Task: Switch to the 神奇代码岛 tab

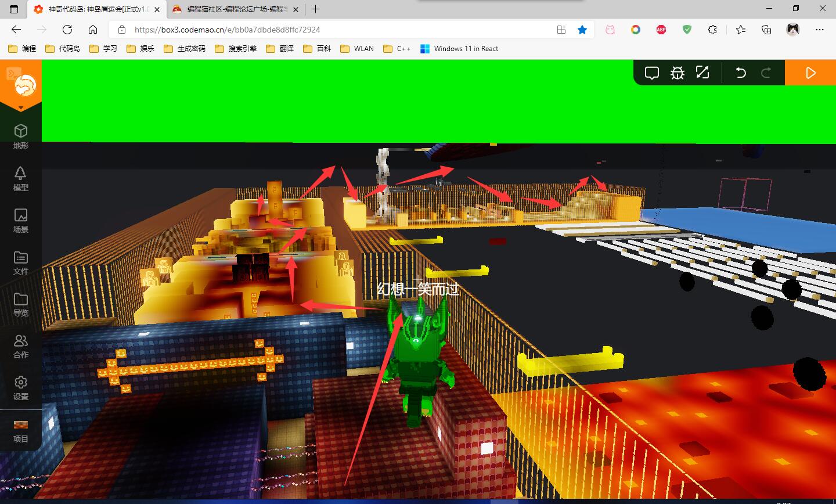Action: coord(96,9)
